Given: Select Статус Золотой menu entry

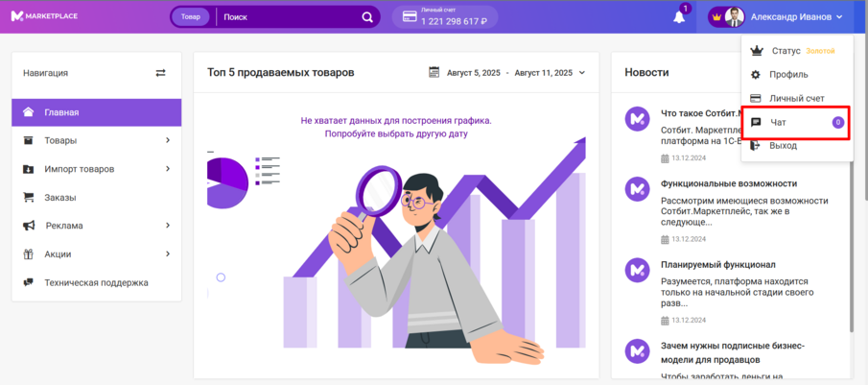Looking at the screenshot, I should 797,51.
